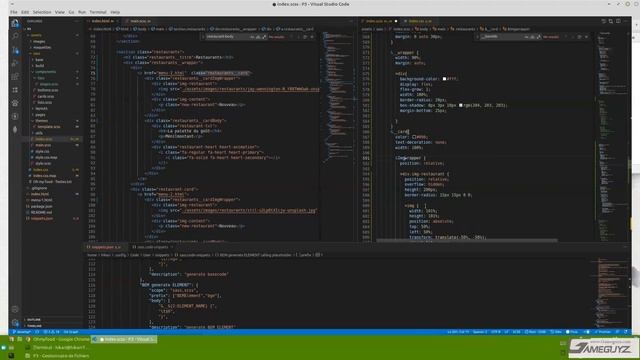
Task: Switch to the main.scss editor tab
Action: coord(140,21)
